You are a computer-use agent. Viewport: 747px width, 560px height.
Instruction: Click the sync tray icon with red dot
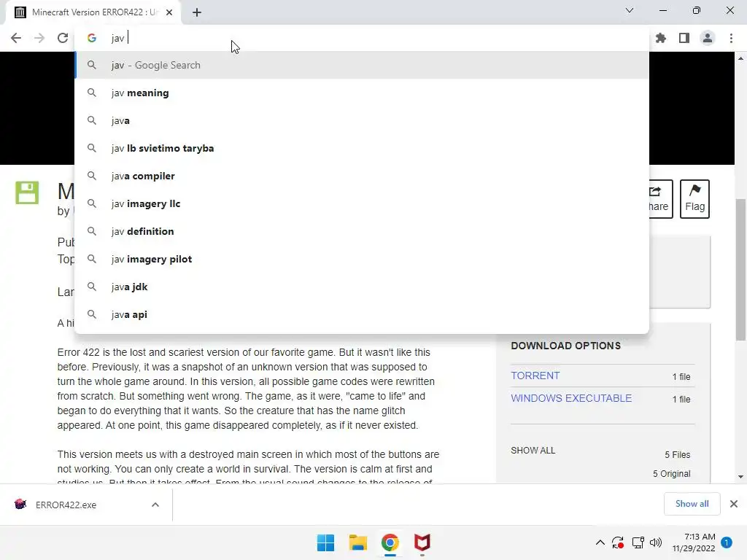tap(618, 542)
